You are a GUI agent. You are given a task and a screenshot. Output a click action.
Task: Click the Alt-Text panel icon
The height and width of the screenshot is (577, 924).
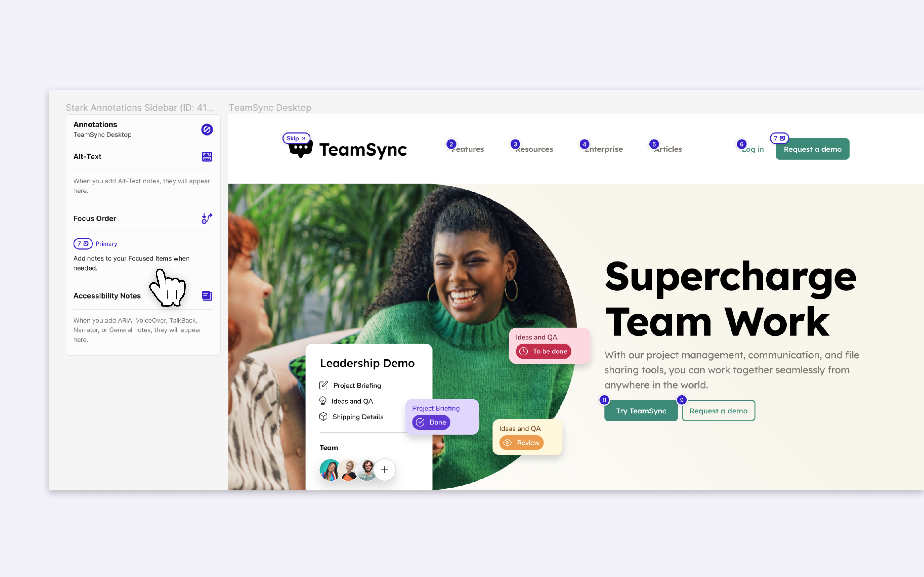[x=207, y=156]
